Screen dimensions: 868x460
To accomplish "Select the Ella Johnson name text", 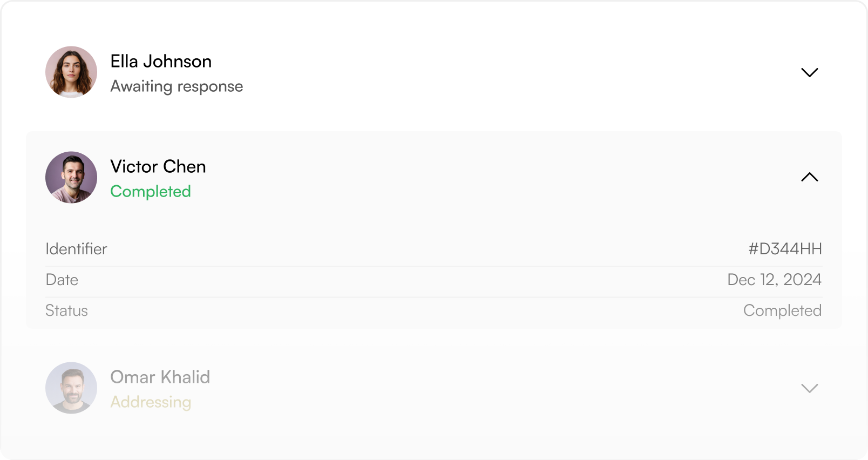I will pos(161,62).
